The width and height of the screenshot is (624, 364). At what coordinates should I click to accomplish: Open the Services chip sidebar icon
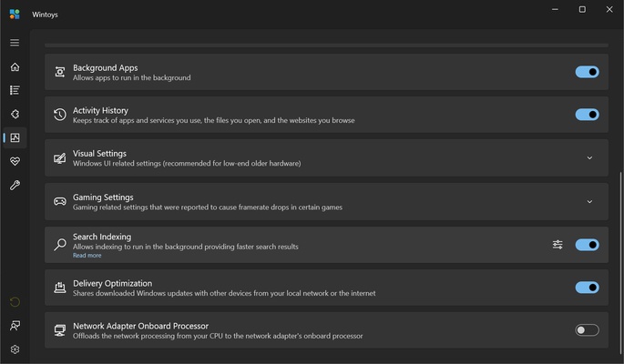pyautogui.click(x=15, y=114)
